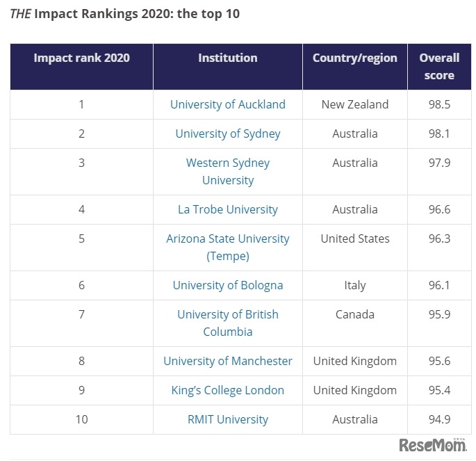Select the score 95.4 cell
The height and width of the screenshot is (461, 476).
pyautogui.click(x=439, y=390)
